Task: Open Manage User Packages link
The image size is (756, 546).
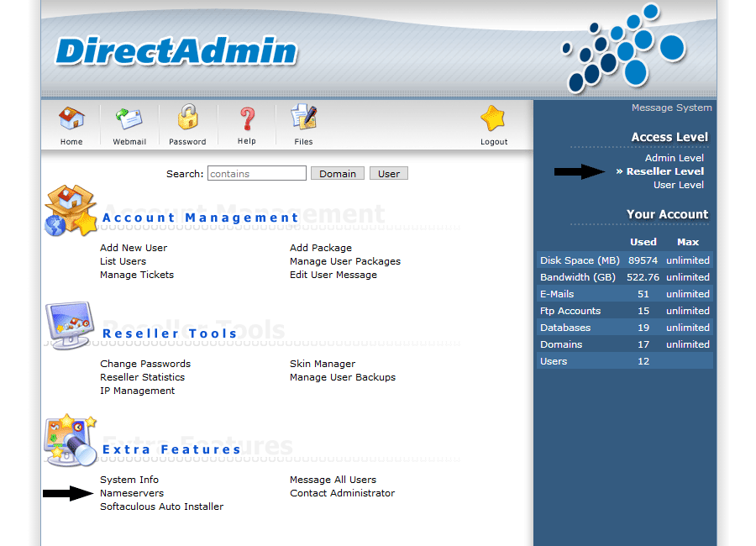Action: point(345,261)
